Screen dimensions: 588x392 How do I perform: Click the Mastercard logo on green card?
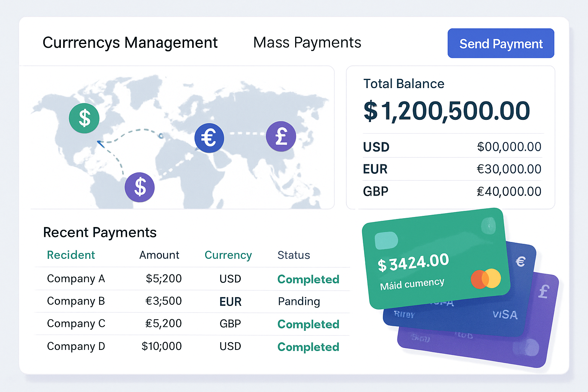tap(486, 279)
